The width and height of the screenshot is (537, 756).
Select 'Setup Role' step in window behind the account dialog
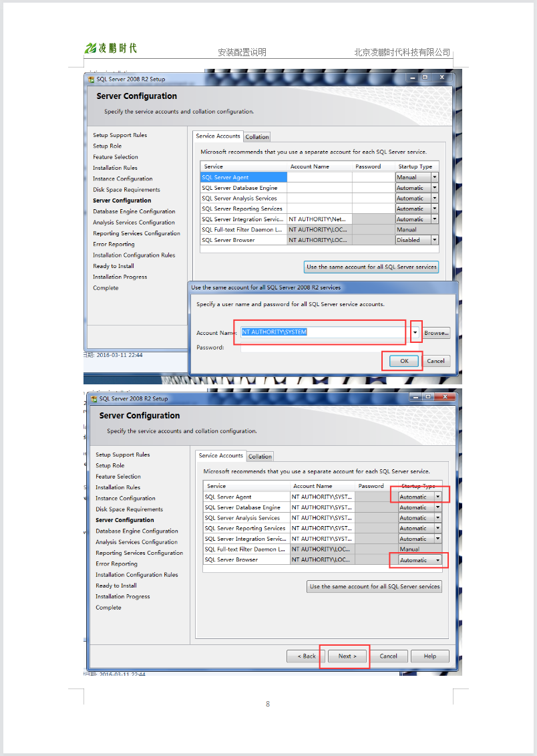[x=108, y=146]
